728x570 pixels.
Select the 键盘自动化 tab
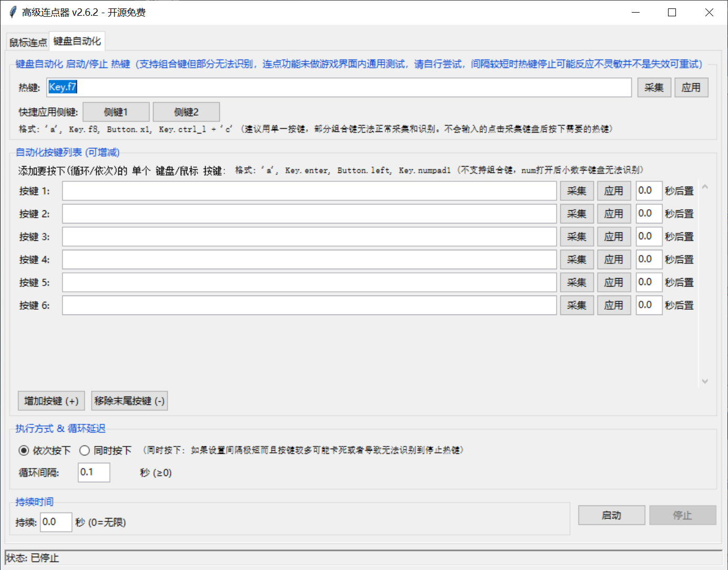pyautogui.click(x=77, y=41)
